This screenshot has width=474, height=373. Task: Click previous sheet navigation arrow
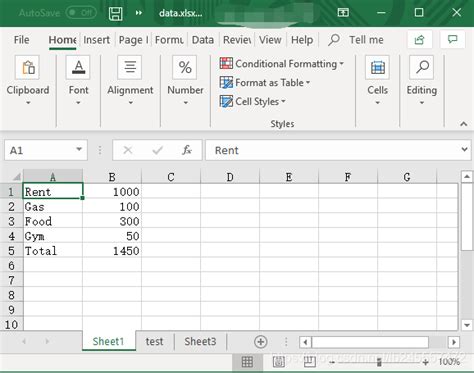[24, 341]
